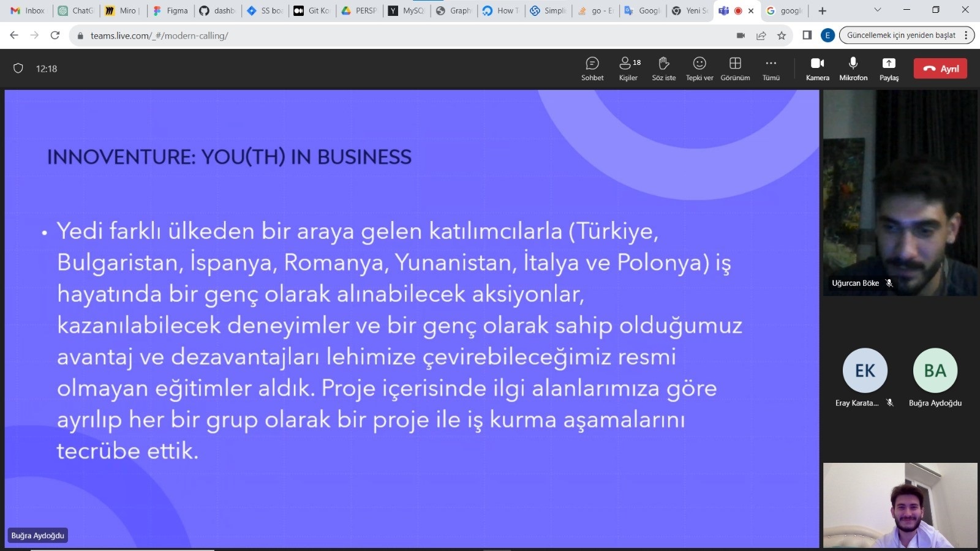Switch to the Yeni S tab
The image size is (980, 551).
click(x=690, y=10)
